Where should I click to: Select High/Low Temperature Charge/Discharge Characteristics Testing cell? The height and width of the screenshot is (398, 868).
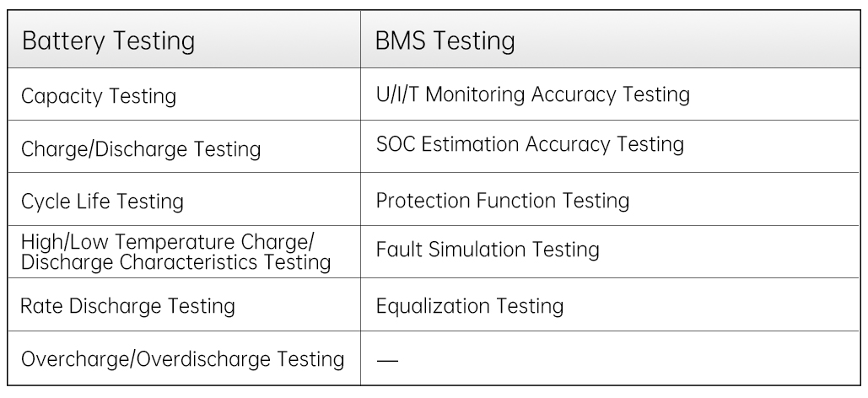tap(175, 250)
